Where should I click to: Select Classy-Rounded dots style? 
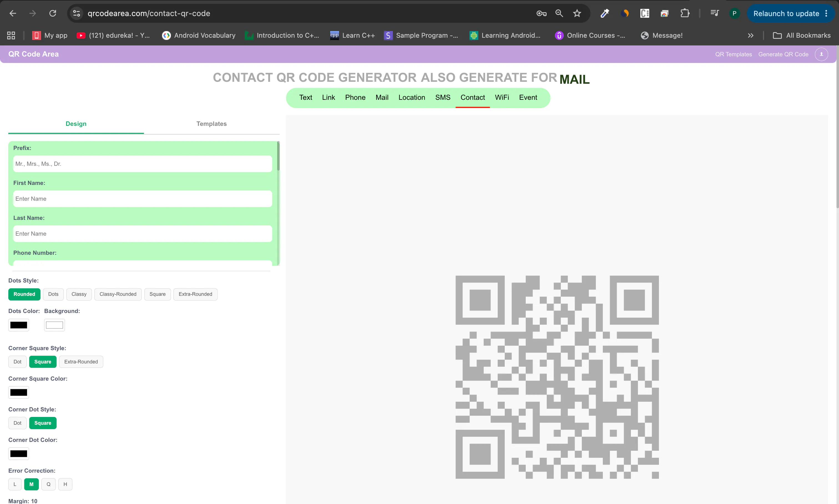[x=118, y=294]
